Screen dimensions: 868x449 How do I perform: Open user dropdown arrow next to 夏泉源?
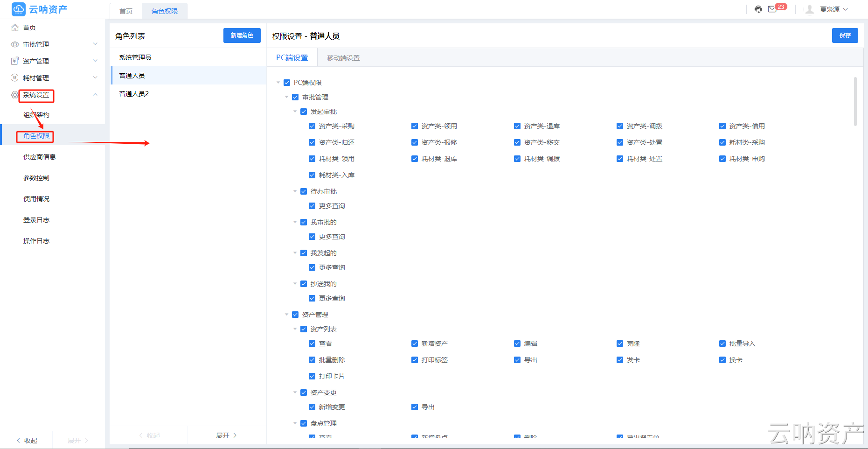coord(846,9)
